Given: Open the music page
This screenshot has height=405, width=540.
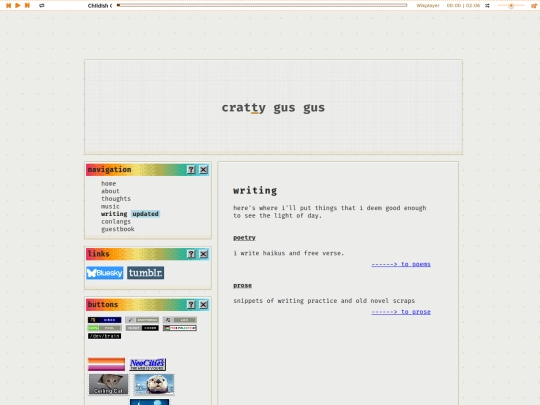Looking at the screenshot, I should coord(110,206).
